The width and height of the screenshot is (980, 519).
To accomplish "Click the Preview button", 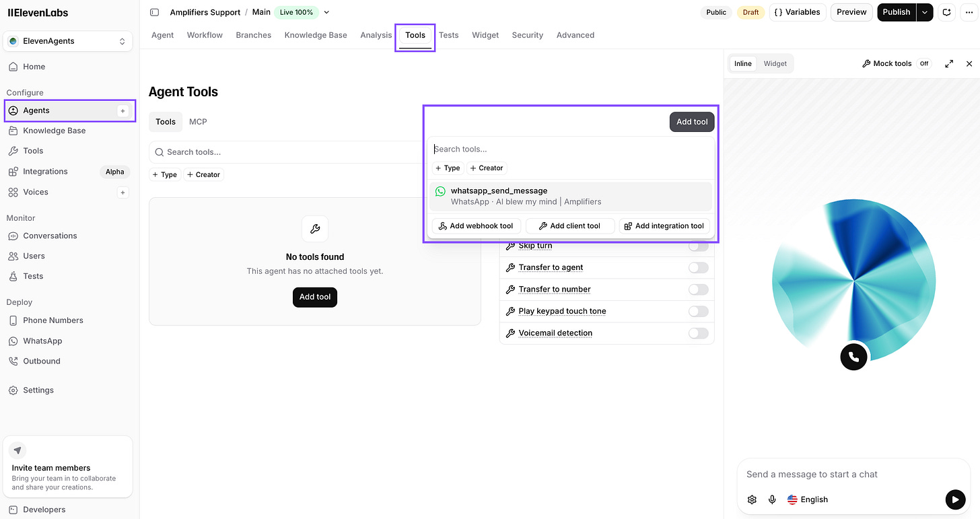I will (851, 12).
